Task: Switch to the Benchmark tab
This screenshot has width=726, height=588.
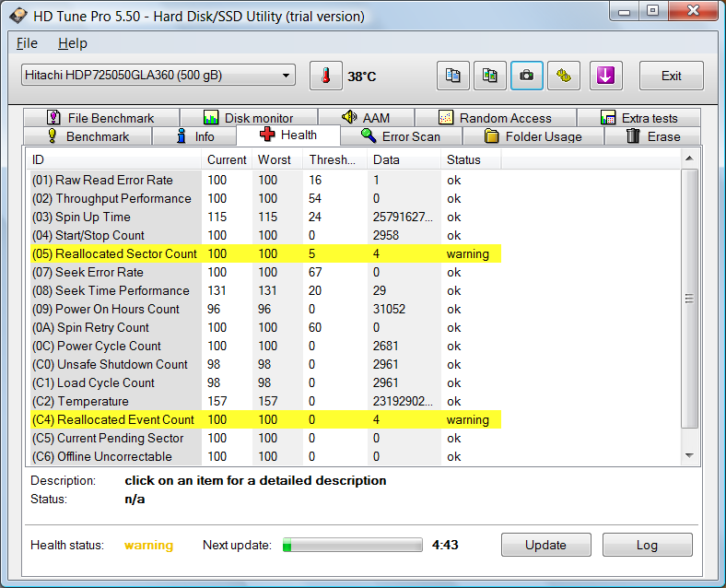Action: click(x=88, y=136)
